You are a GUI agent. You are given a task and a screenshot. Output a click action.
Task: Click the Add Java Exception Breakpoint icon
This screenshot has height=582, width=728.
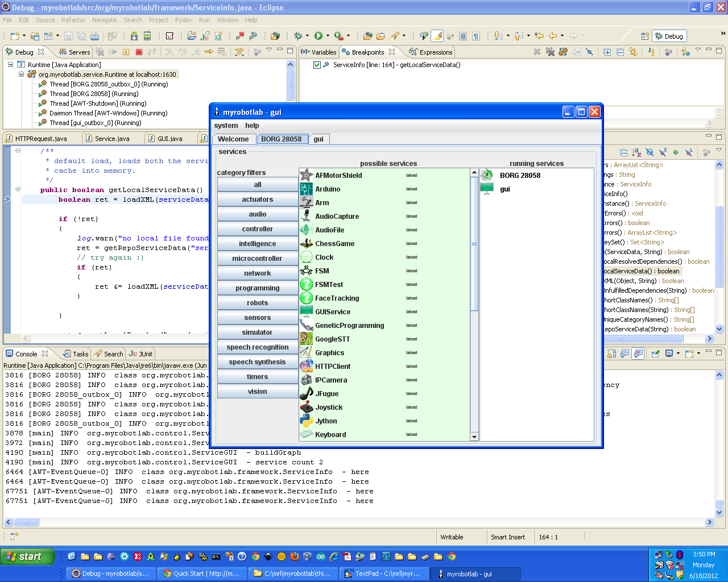tap(651, 52)
